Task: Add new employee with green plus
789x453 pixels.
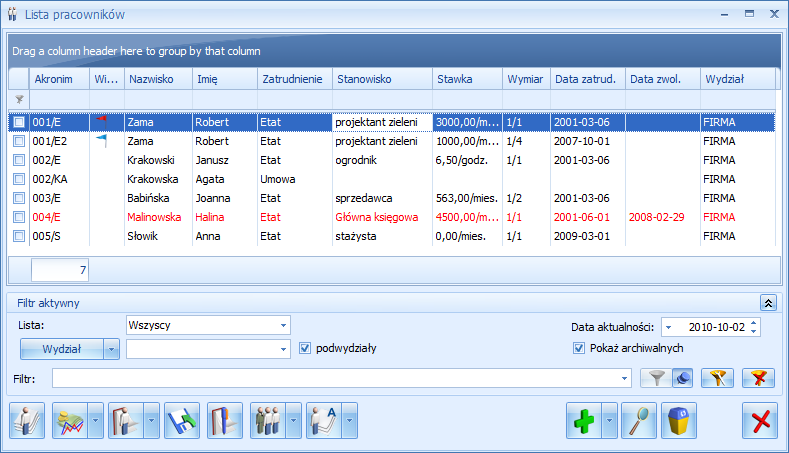Action: tap(584, 420)
